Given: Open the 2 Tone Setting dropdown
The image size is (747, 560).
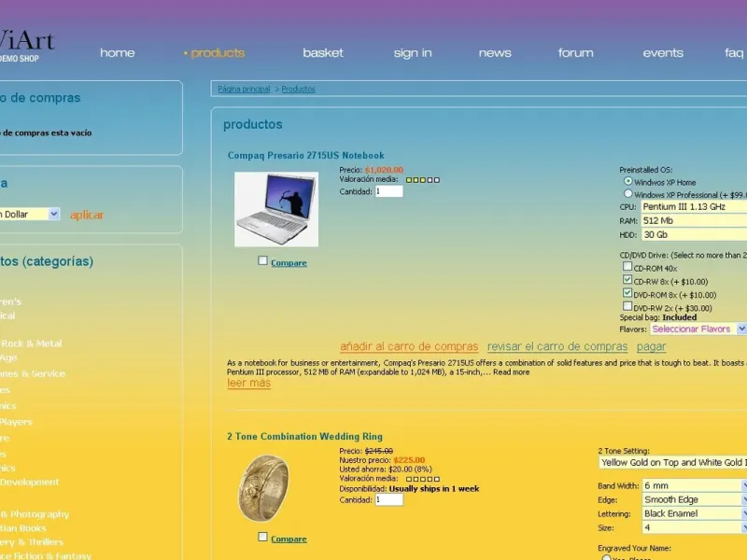Looking at the screenshot, I should click(672, 462).
